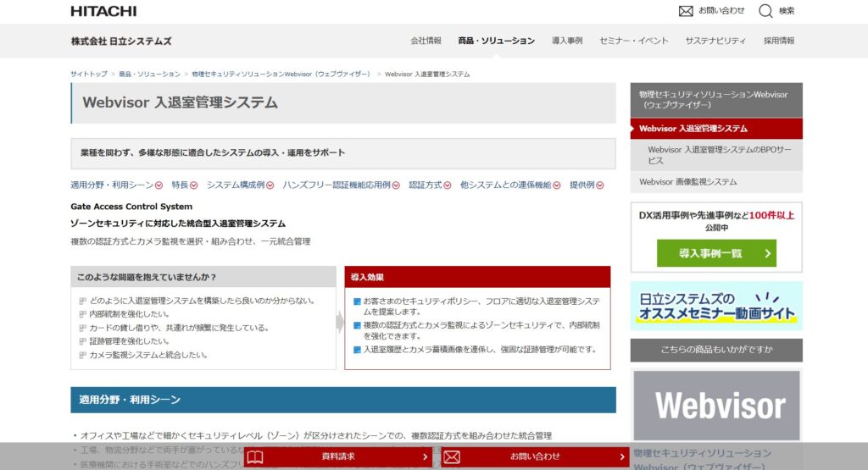868x470 pixels.
Task: Jump to ハンズフリー認証機能応用例 anchor link
Action: (337, 185)
